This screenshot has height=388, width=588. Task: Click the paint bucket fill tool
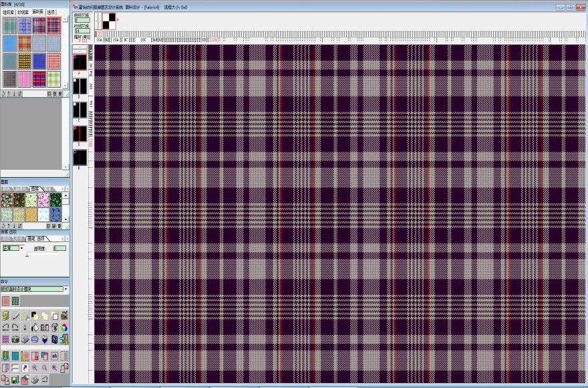[x=35, y=327]
